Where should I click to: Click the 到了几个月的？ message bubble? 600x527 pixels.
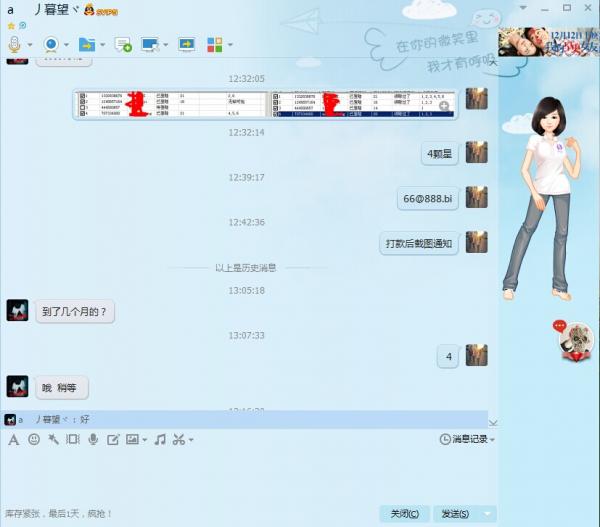point(75,312)
